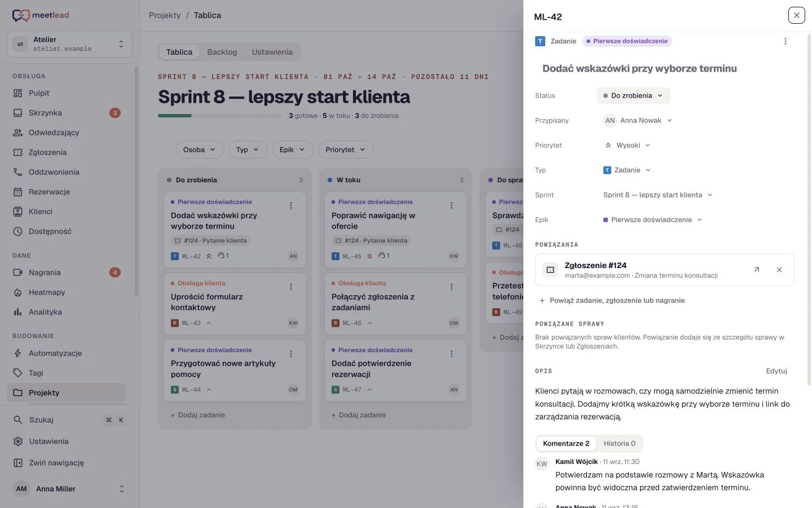812x508 pixels.
Task: Open Oddzwonienia callbacks section
Action: (67, 172)
